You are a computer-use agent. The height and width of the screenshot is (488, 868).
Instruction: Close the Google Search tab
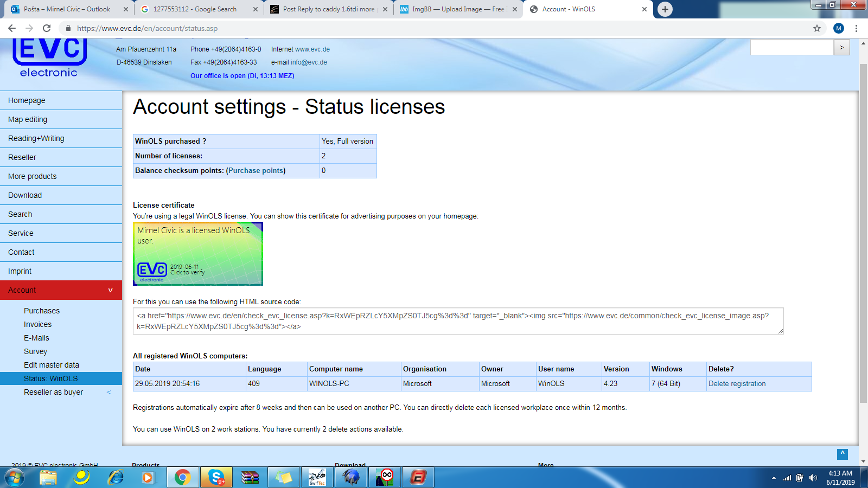(256, 9)
